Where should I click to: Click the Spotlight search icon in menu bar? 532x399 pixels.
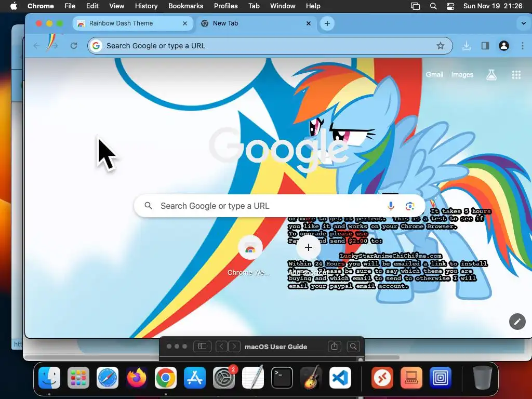click(433, 6)
